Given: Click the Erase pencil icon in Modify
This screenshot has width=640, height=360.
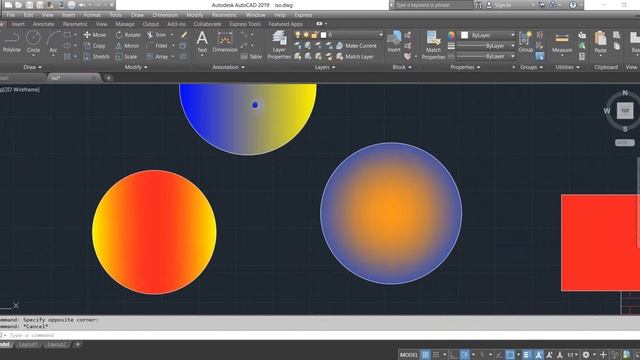Looking at the screenshot, I should (184, 35).
